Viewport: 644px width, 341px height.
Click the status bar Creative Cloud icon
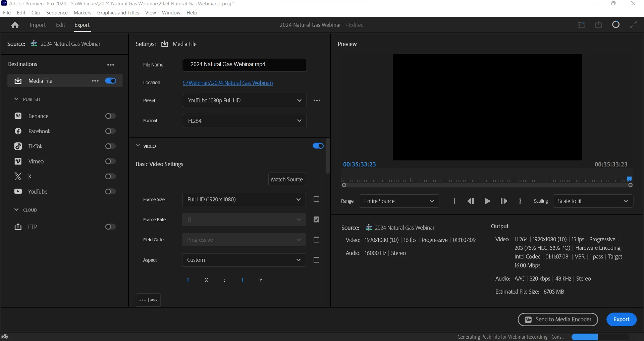click(x=5, y=337)
